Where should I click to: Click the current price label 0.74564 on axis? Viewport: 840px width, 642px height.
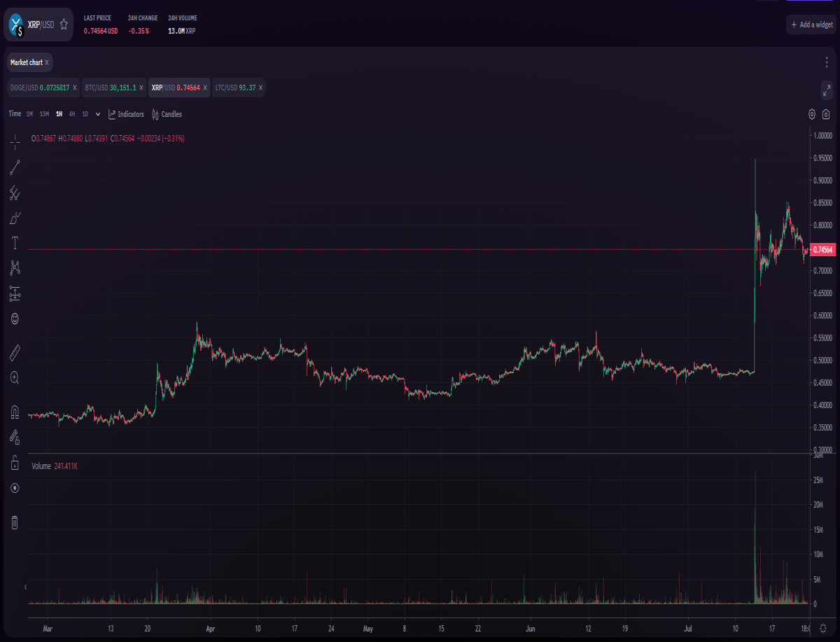(x=824, y=249)
